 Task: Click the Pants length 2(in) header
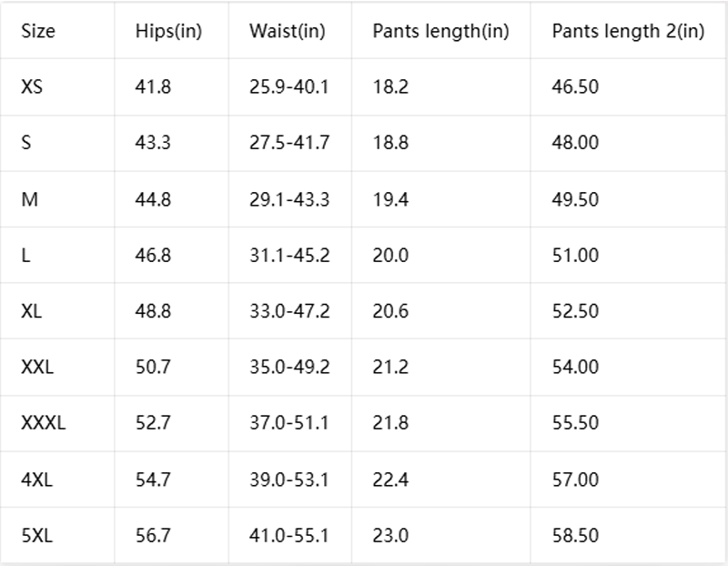click(628, 31)
